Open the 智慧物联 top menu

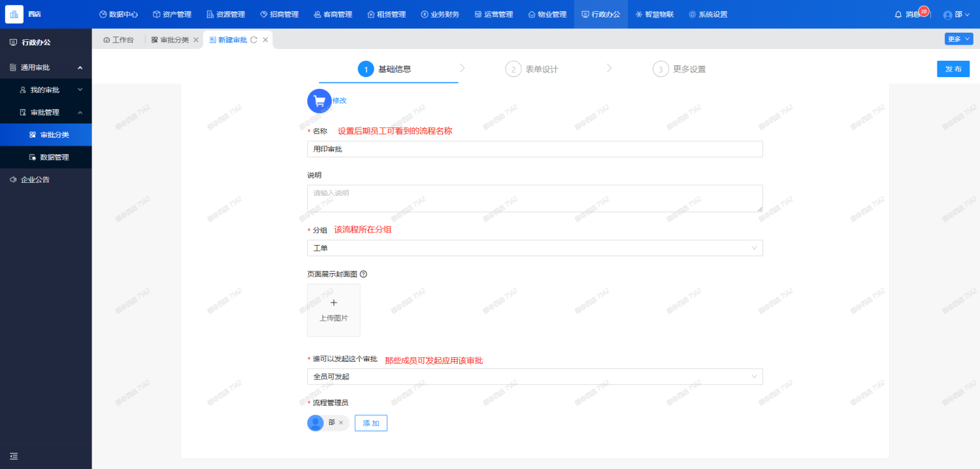point(655,14)
